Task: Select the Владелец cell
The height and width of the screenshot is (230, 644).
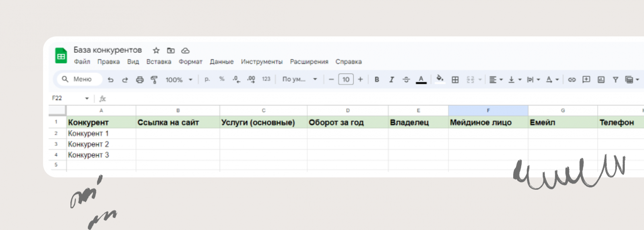Action: [418, 122]
